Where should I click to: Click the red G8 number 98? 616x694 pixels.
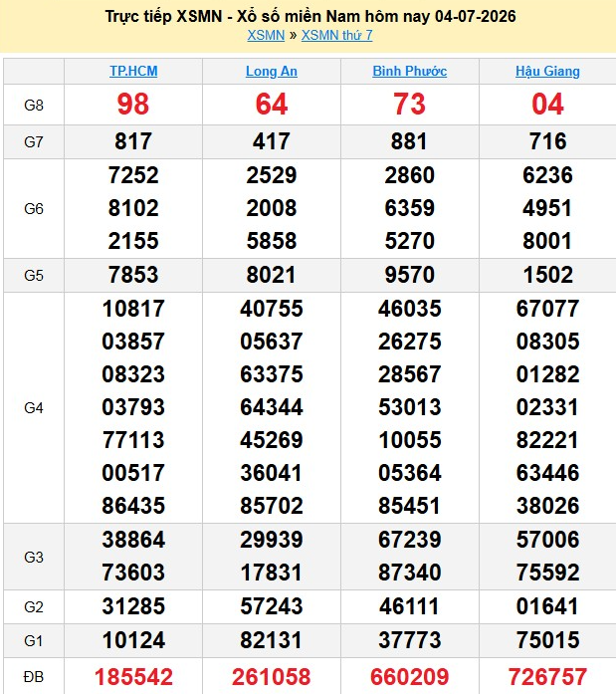(133, 105)
